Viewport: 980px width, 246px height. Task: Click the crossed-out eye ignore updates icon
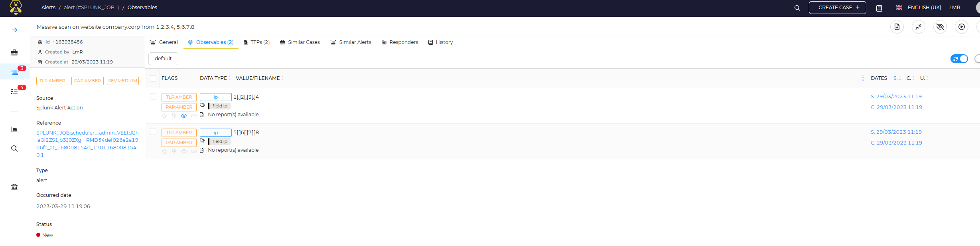click(940, 27)
